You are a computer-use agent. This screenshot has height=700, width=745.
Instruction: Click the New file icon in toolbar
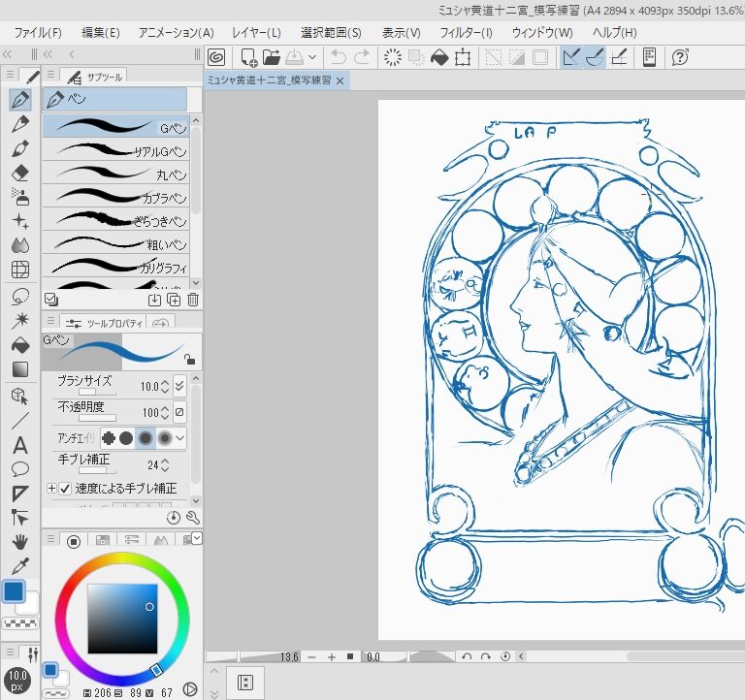248,57
